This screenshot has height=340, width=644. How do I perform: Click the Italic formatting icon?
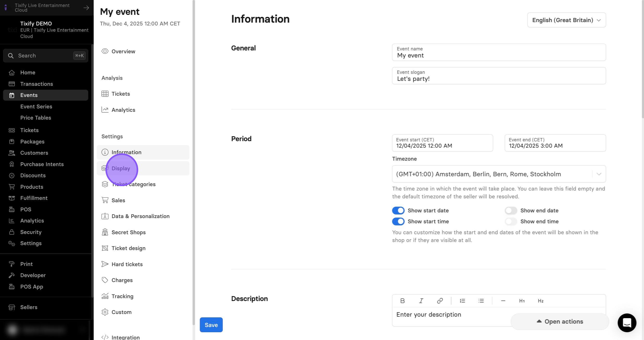coord(421,301)
